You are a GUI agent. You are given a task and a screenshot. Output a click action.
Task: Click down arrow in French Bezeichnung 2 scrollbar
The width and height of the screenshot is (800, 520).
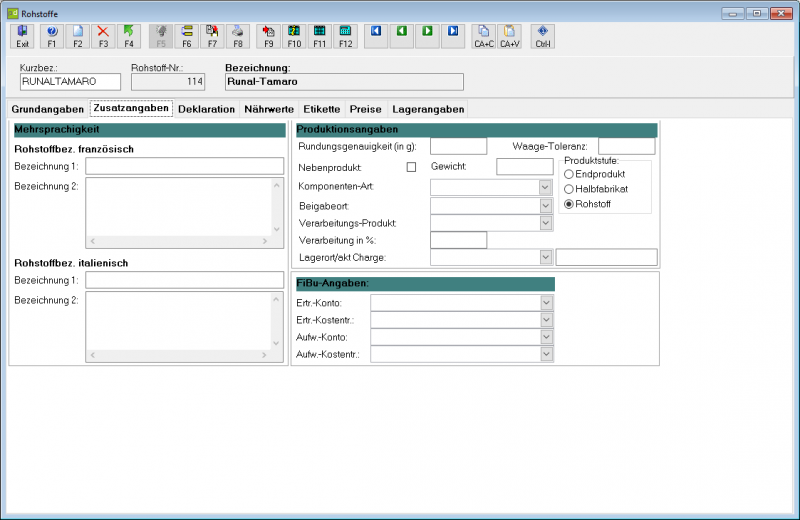pyautogui.click(x=277, y=229)
